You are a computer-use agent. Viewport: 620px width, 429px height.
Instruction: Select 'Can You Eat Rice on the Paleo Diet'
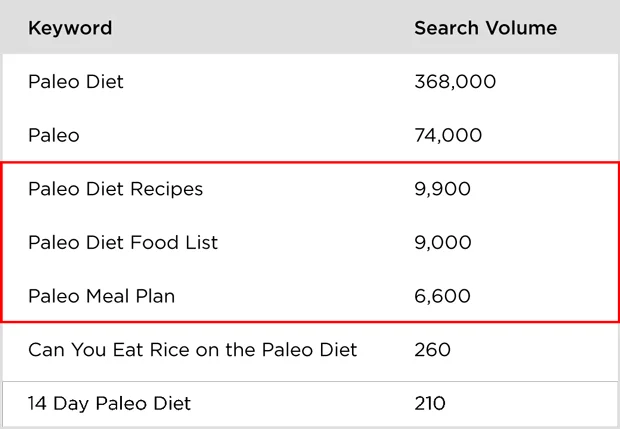pyautogui.click(x=192, y=350)
